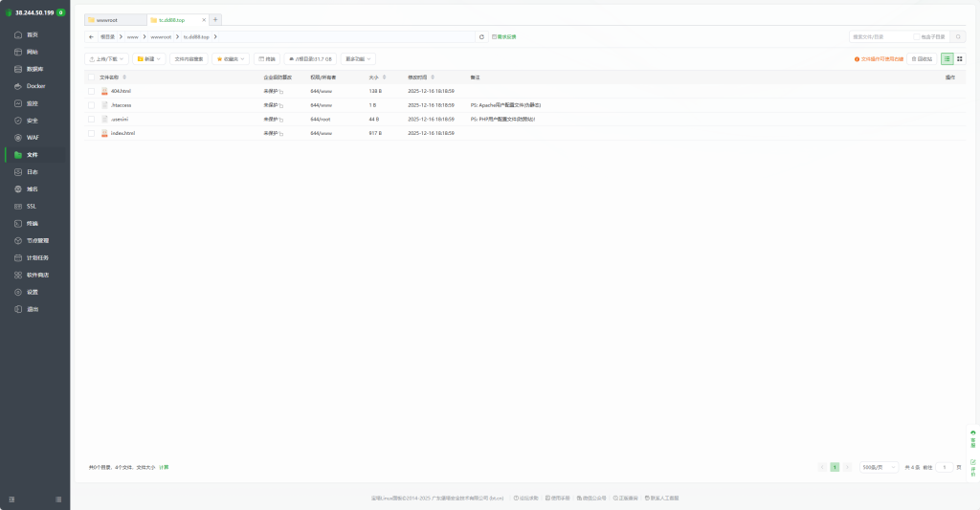Enable 包含子目录 include subdirectories checkbox

[916, 37]
